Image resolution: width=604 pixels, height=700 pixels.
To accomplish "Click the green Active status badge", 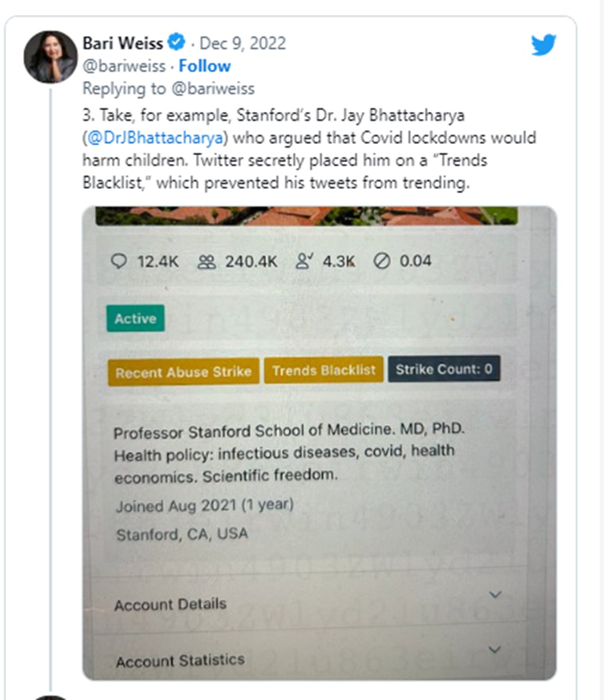I will pyautogui.click(x=135, y=318).
